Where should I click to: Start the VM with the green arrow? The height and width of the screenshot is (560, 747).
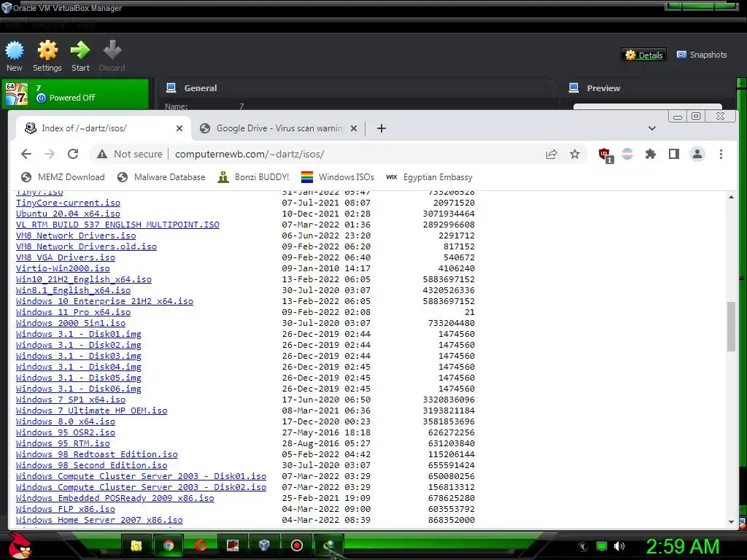(x=80, y=56)
